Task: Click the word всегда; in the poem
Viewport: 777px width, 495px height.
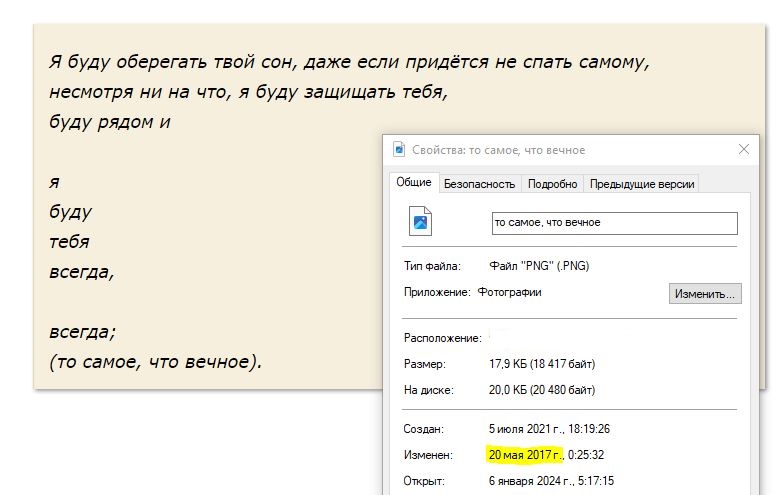Action: pos(82,331)
